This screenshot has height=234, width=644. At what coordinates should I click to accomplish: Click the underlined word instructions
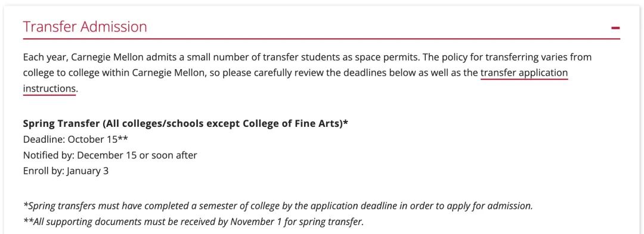point(49,89)
